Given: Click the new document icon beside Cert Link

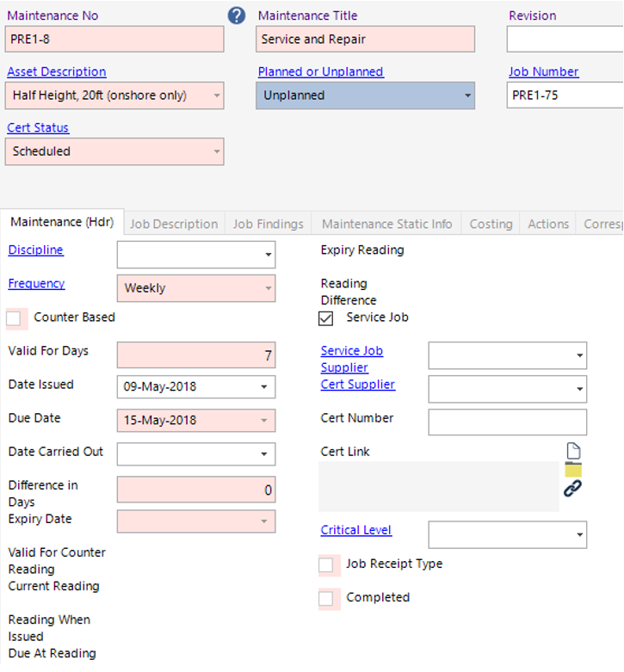Looking at the screenshot, I should click(x=572, y=451).
